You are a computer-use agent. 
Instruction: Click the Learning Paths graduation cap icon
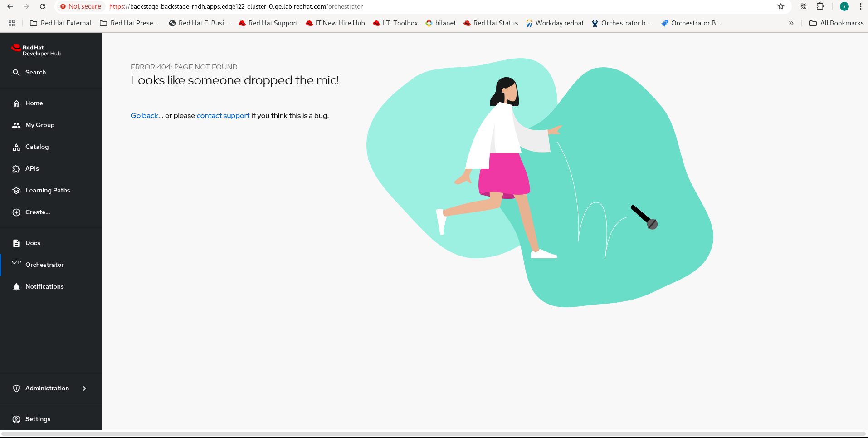[x=16, y=190]
